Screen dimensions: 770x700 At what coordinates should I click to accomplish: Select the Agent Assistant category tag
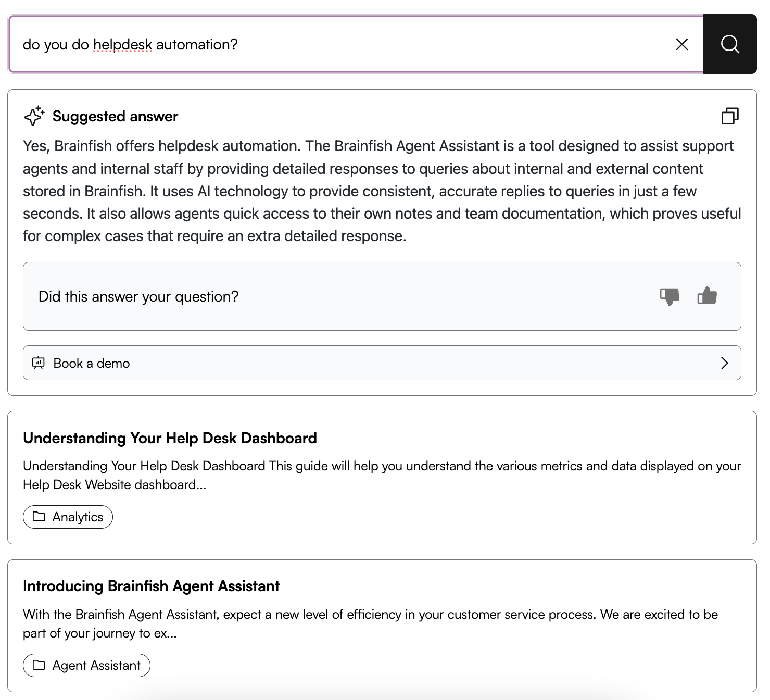pyautogui.click(x=86, y=665)
